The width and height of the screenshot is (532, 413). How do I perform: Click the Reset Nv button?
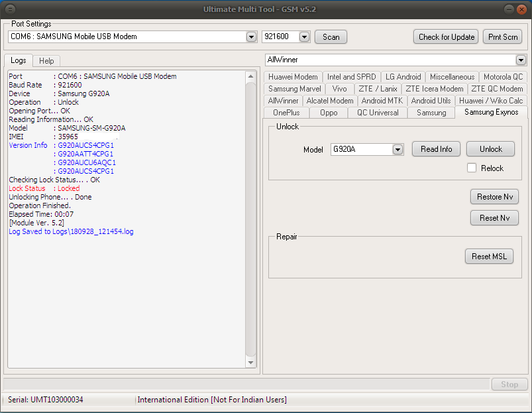tap(494, 218)
